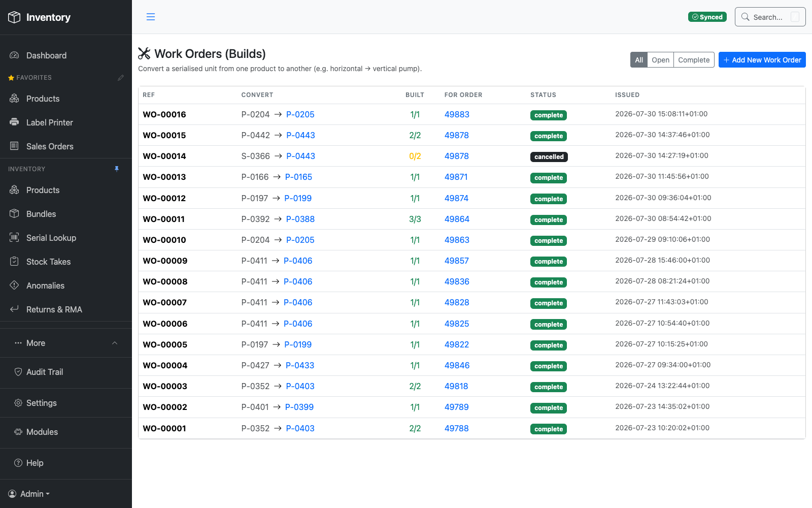812x508 pixels.
Task: Click the Inventory box logo icon
Action: [14, 17]
